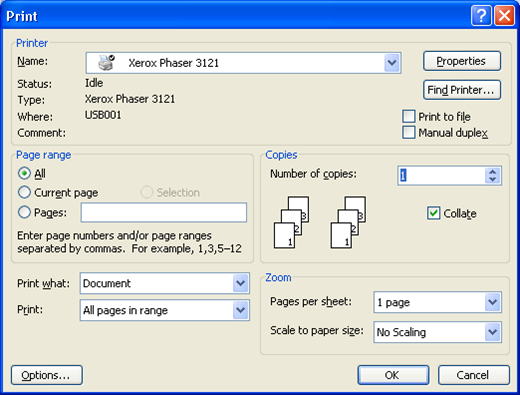
Task: Enable the Print to file checkbox
Action: [x=409, y=117]
